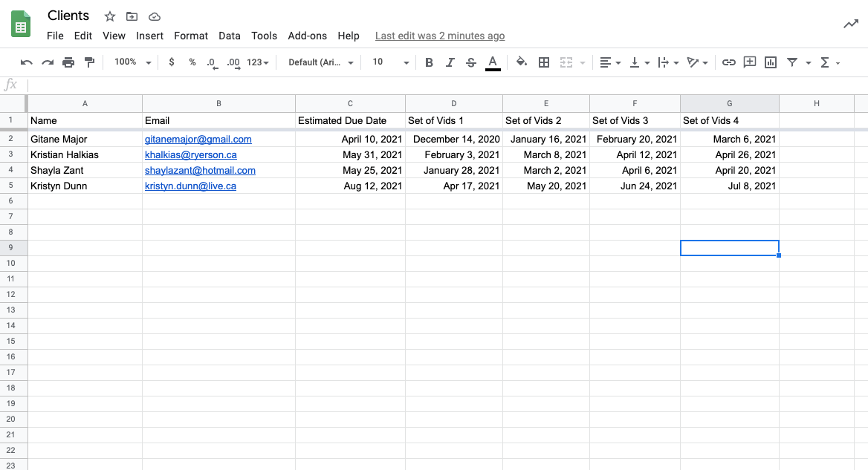Select cell containing December 14, 2020
The image size is (868, 470).
(x=454, y=140)
